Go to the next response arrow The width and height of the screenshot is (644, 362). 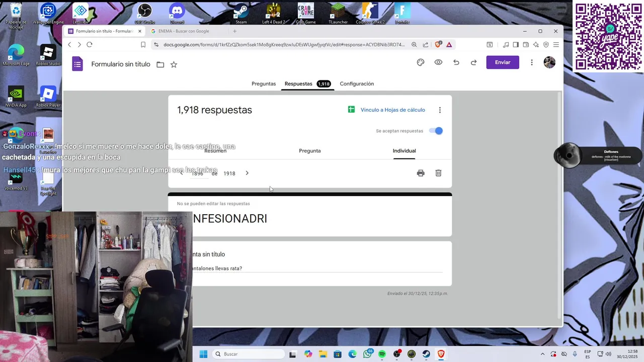point(247,173)
